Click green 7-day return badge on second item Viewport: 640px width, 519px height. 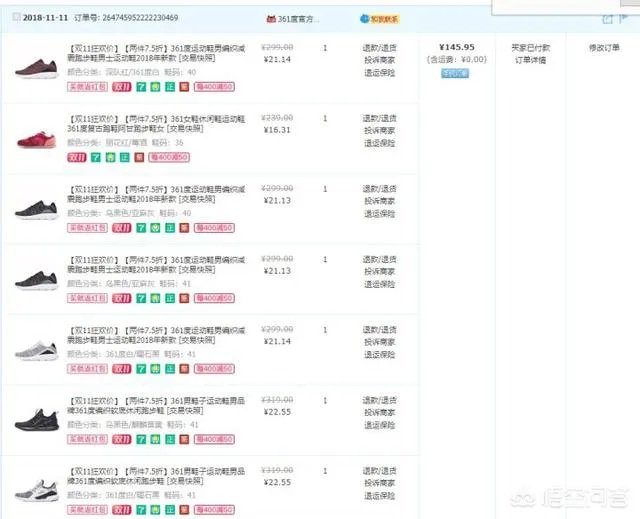(x=96, y=157)
